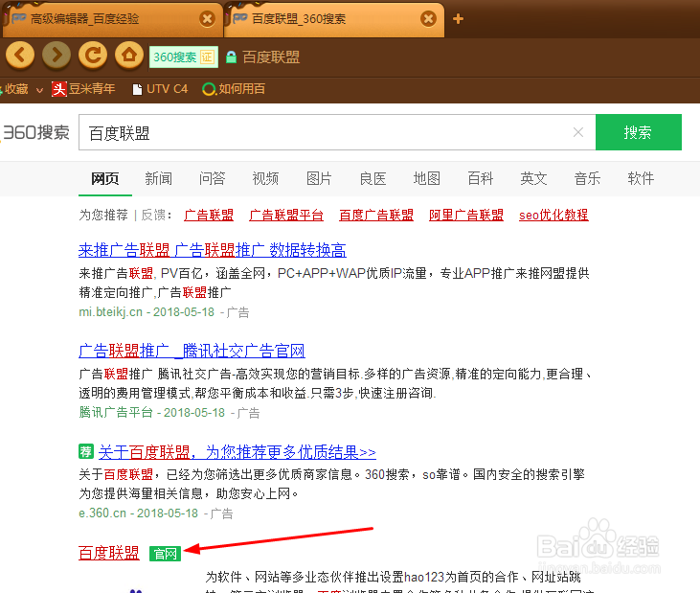Open the 广告联盟平台 suggested search

286,215
